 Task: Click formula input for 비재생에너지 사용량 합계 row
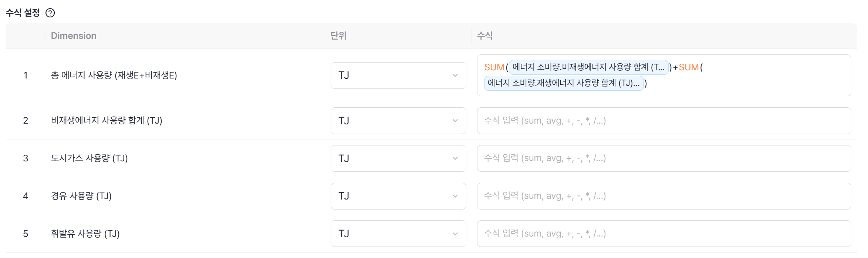click(x=663, y=121)
